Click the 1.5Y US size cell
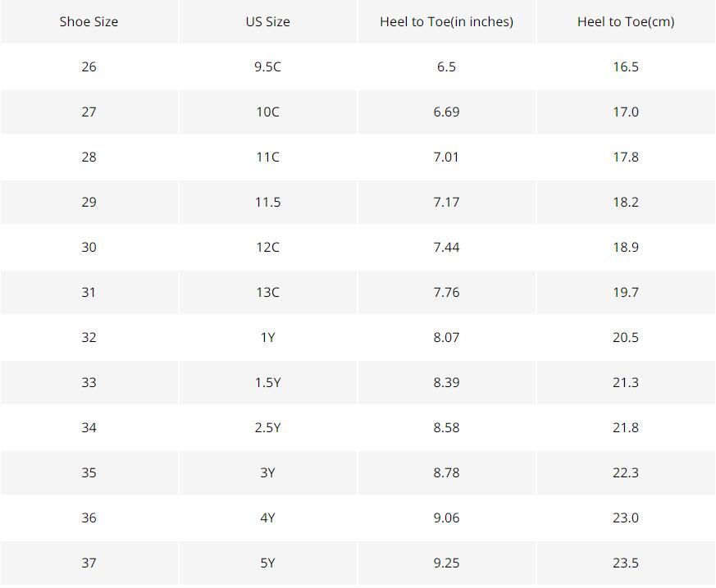716x588 pixels. tap(268, 382)
